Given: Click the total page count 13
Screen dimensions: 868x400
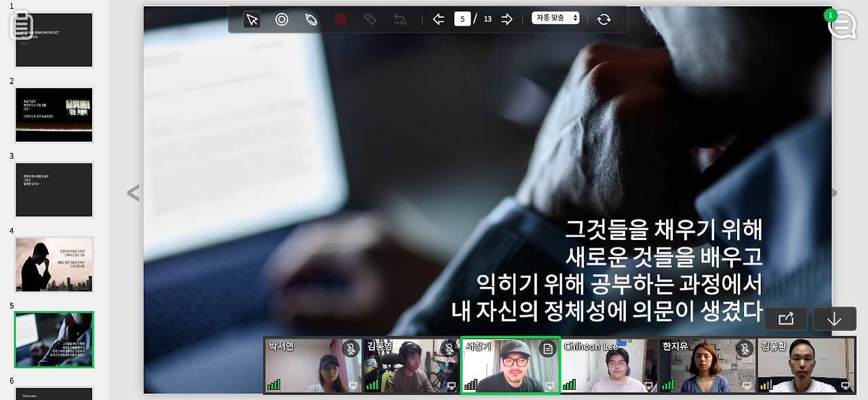Looking at the screenshot, I should (488, 19).
